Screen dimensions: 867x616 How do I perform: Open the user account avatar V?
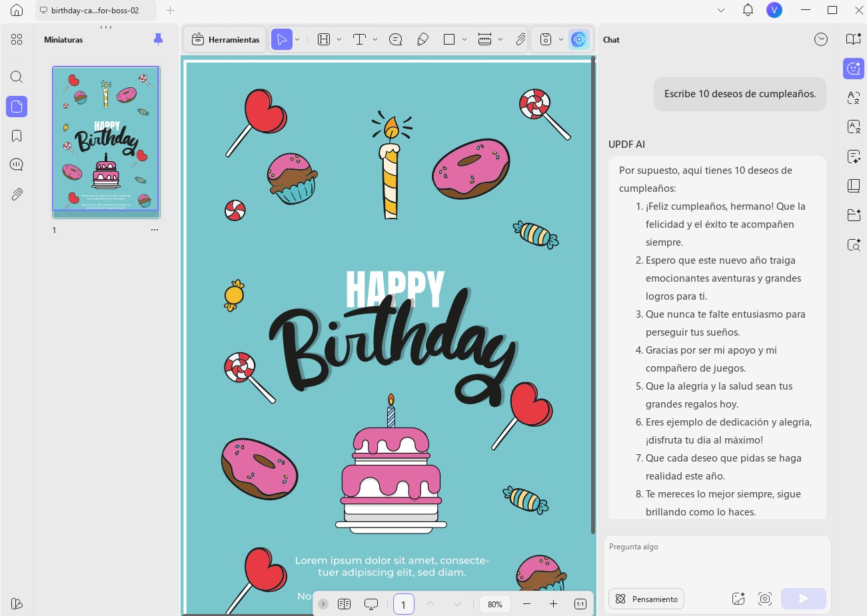tap(774, 10)
